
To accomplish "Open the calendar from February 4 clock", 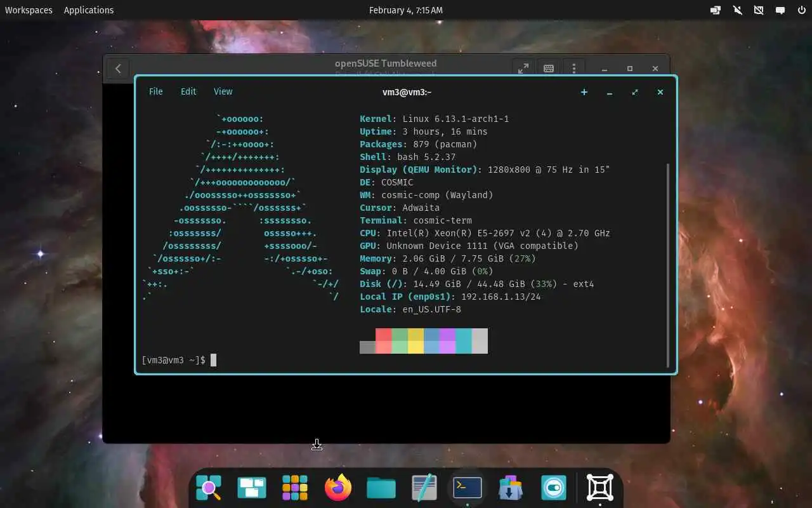I will coord(406,10).
